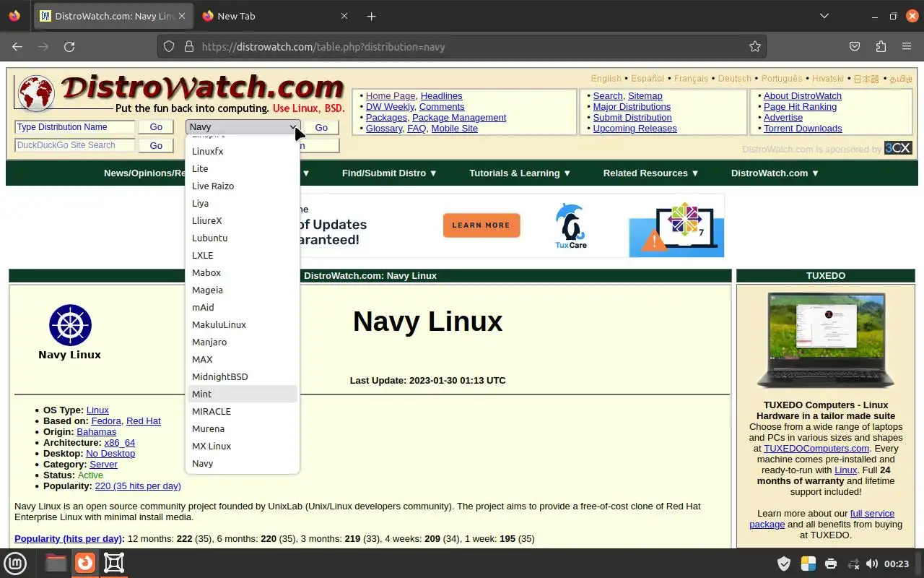
Task: Choose MakuluLinux from the dropdown list
Action: (x=243, y=324)
